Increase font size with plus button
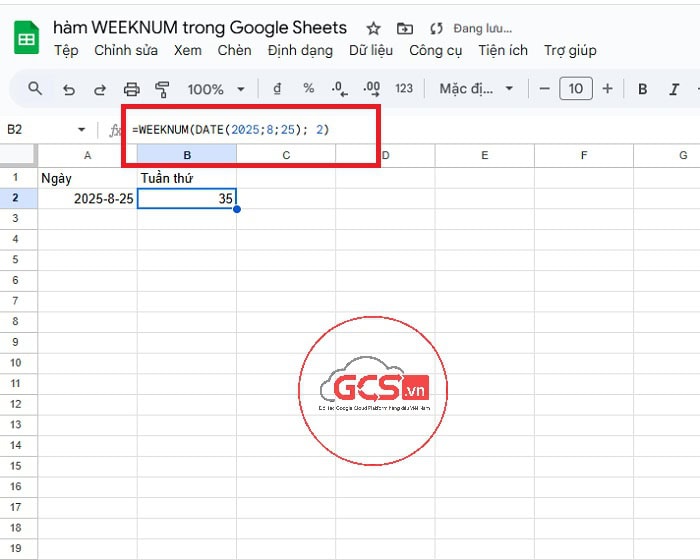 pos(607,89)
